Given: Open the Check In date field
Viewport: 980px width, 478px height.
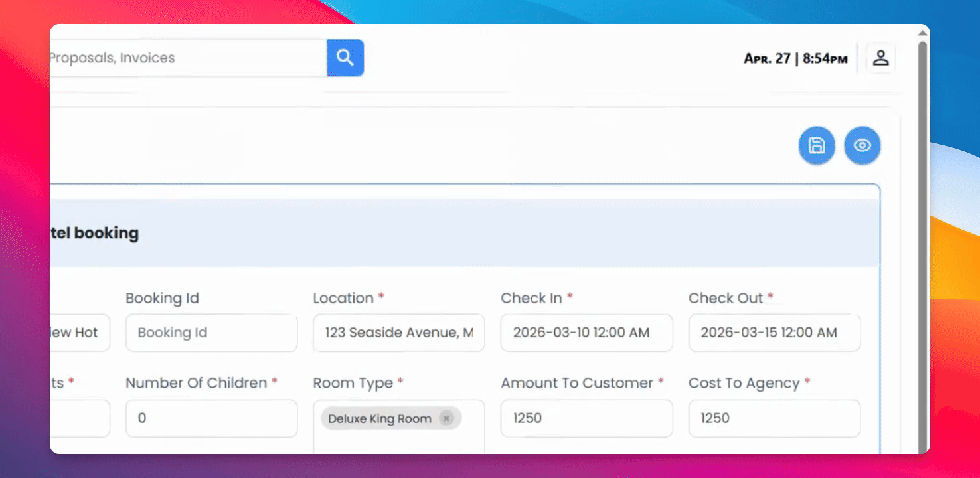Looking at the screenshot, I should point(586,333).
